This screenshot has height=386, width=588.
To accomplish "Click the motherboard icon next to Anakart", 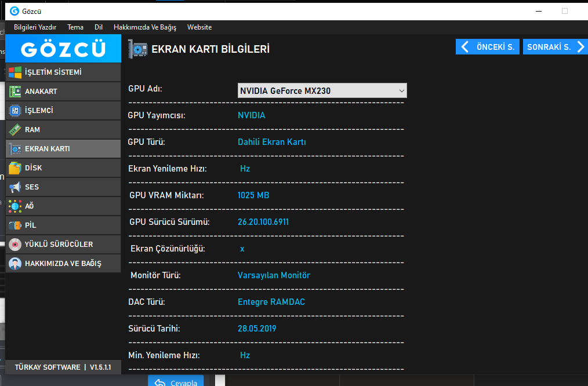I will [x=15, y=92].
